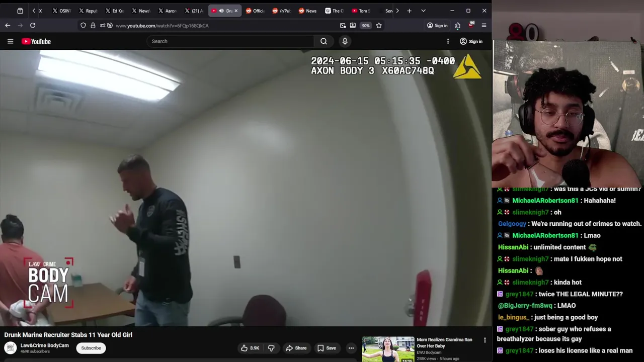644x362 pixels.
Task: Start voice search with the microphone
Action: 345,41
